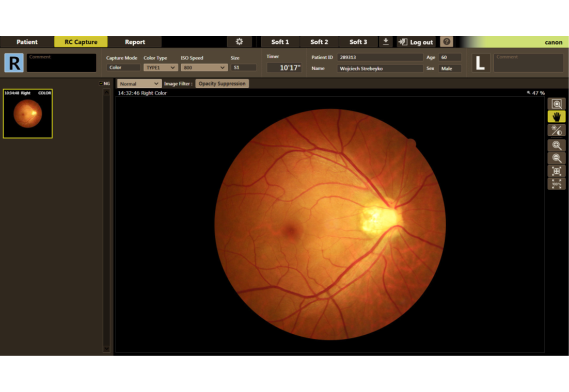This screenshot has width=569, height=392.
Task: Click the main fundus image
Action: pyautogui.click(x=330, y=224)
